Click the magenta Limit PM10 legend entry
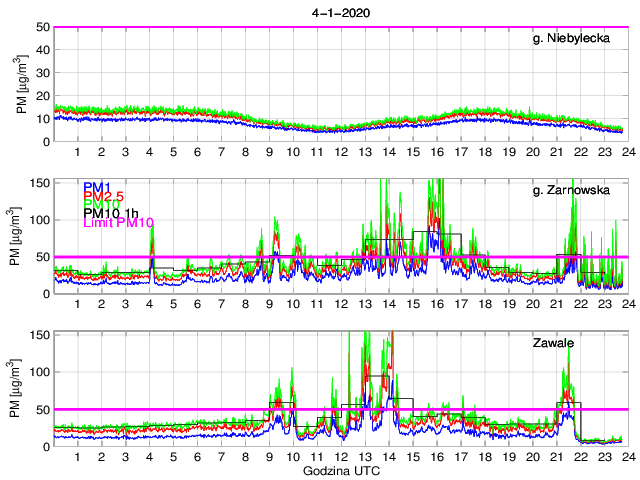This screenshot has height=480, width=640. [x=118, y=222]
